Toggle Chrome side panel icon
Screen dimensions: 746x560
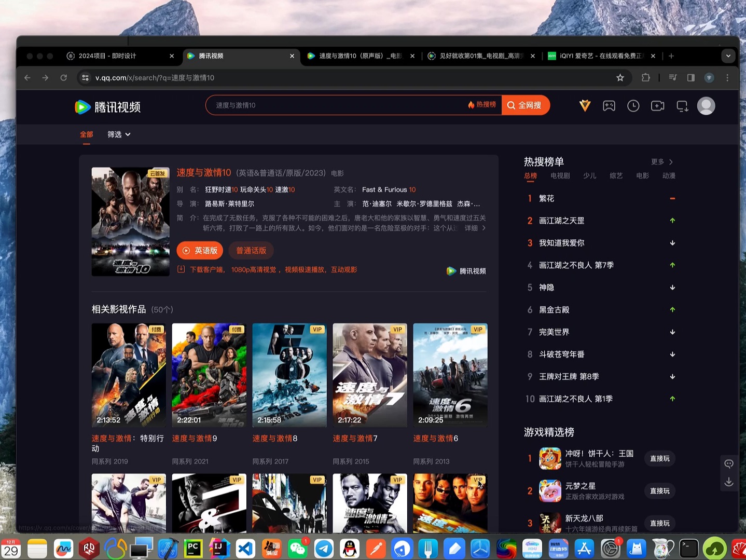pyautogui.click(x=690, y=78)
